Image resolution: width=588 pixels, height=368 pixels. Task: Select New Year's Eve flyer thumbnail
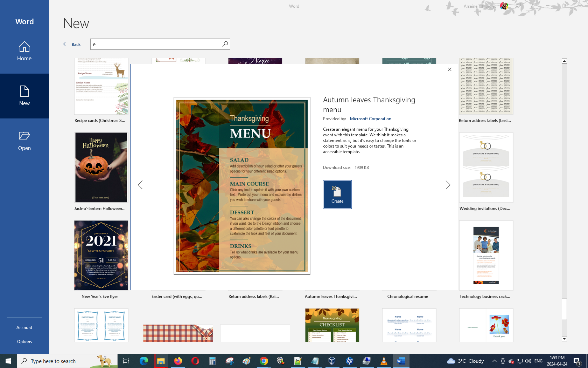pos(101,255)
